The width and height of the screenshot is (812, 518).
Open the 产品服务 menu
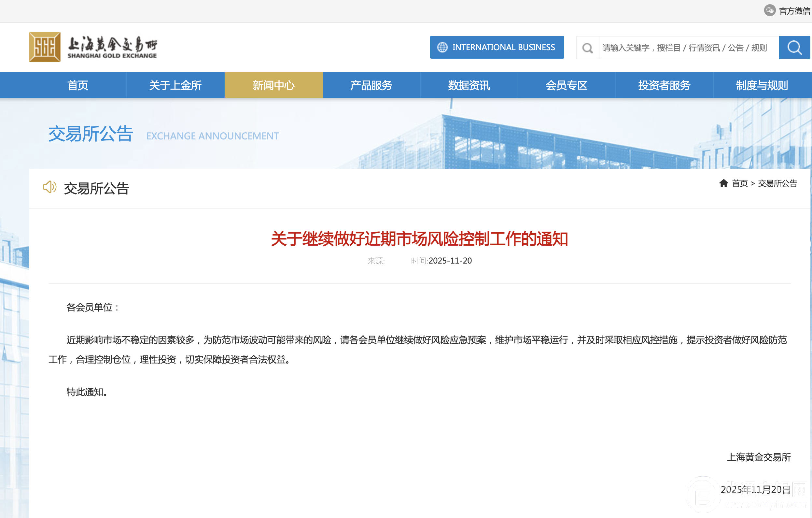371,85
